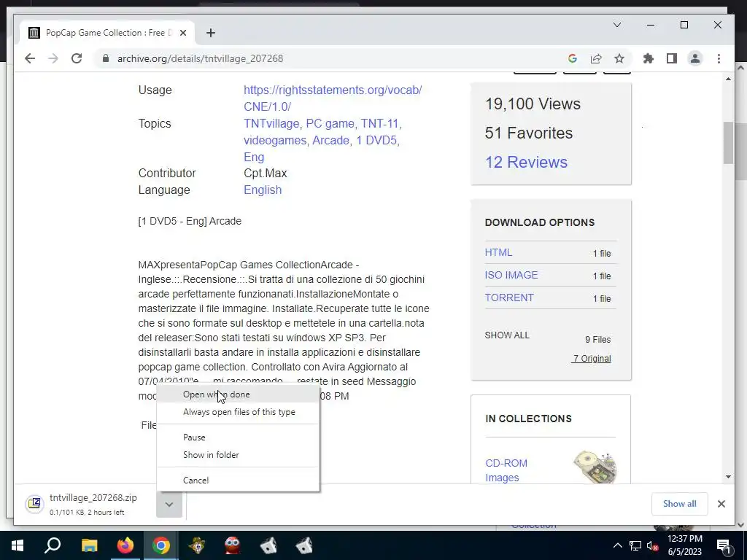Open Windows taskbar search
Image resolution: width=747 pixels, height=560 pixels.
(x=53, y=545)
